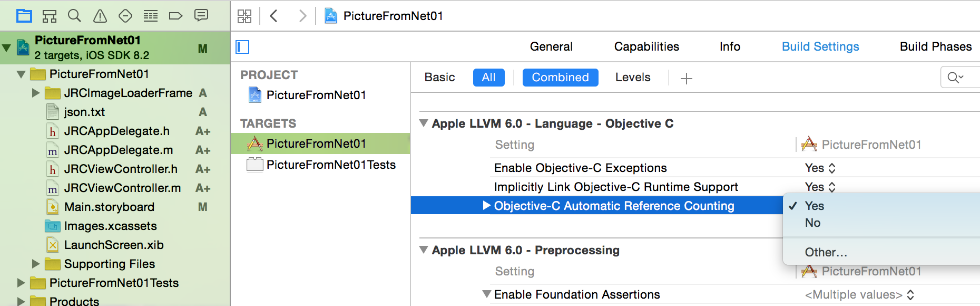This screenshot has width=980, height=306.
Task: Open the Debug navigator icon
Action: click(151, 16)
